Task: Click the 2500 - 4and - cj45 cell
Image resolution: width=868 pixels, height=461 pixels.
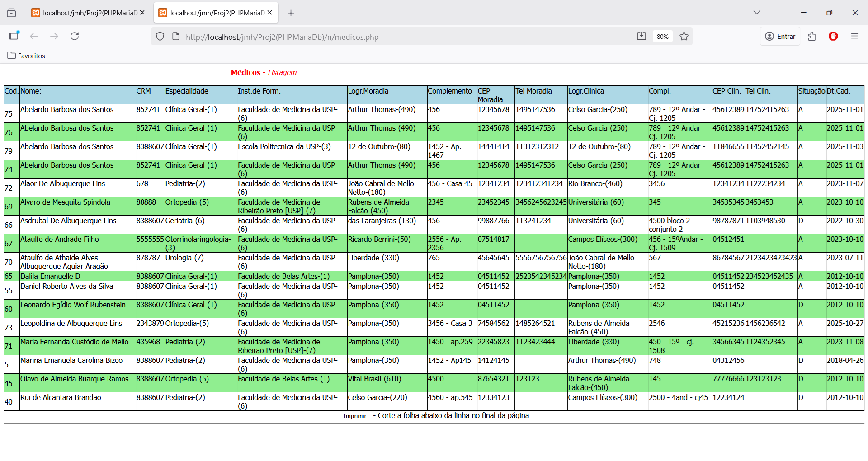Action: (679, 401)
